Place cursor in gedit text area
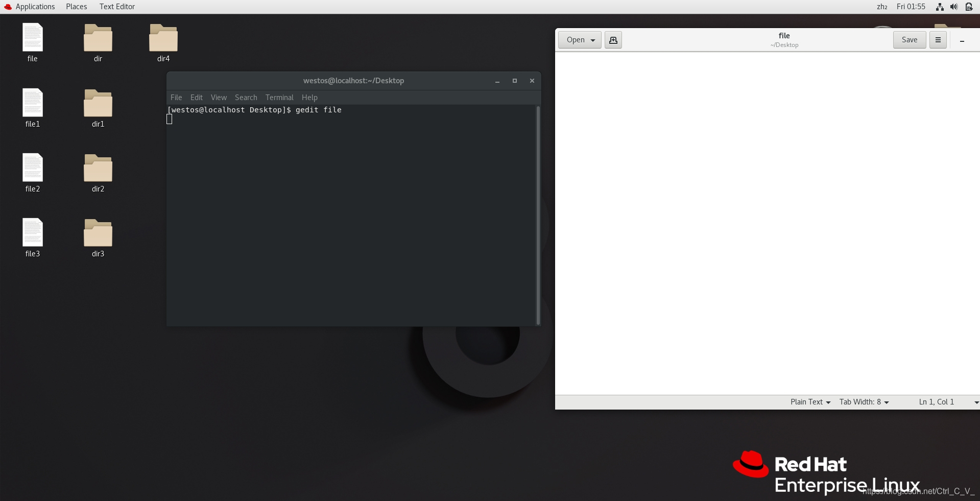The image size is (980, 501). pos(767,223)
